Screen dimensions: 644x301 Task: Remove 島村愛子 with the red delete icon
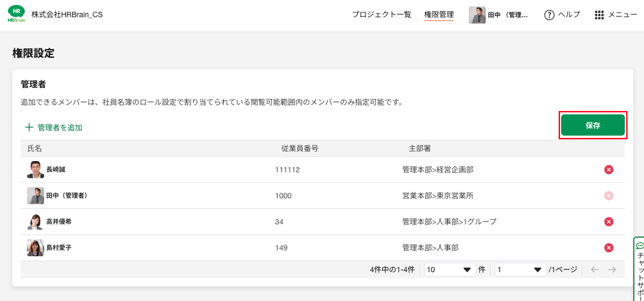pyautogui.click(x=608, y=248)
